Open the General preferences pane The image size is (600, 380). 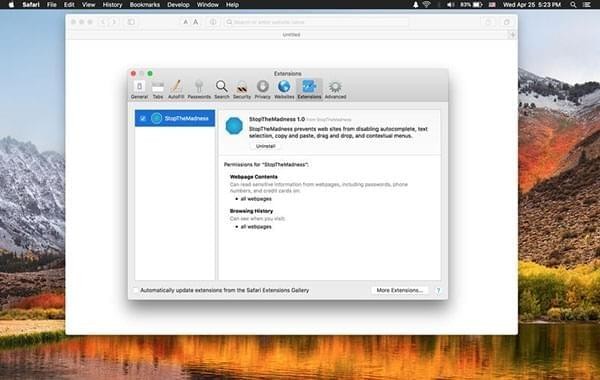coord(139,90)
